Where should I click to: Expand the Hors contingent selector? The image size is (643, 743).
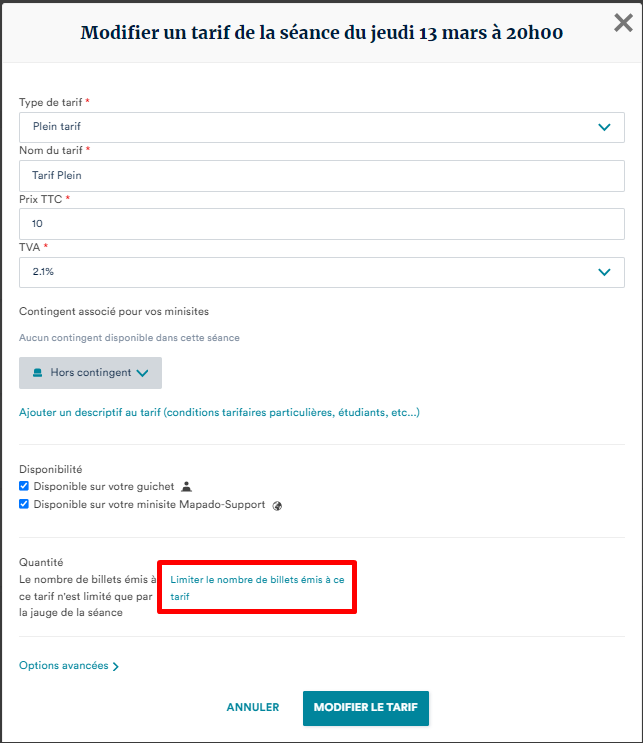tap(90, 372)
